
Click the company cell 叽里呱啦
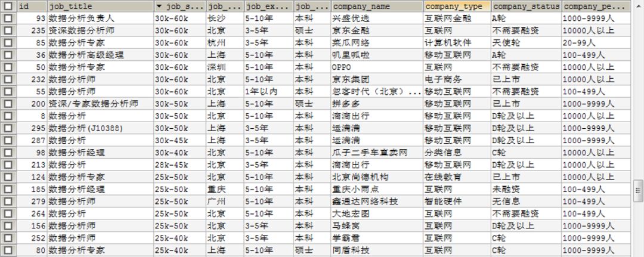click(377, 55)
